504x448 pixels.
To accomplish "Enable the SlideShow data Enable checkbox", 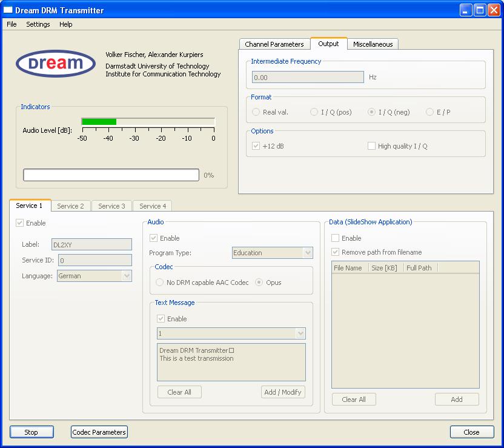I will click(x=335, y=238).
